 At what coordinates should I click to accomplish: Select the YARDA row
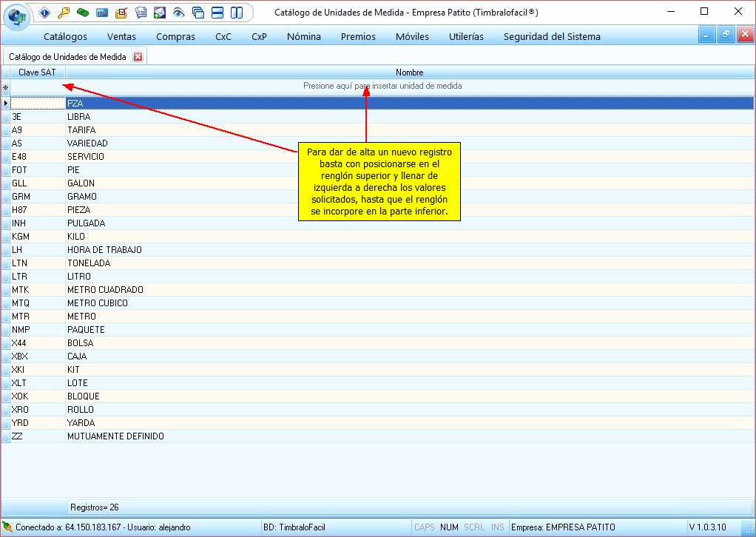click(377, 423)
